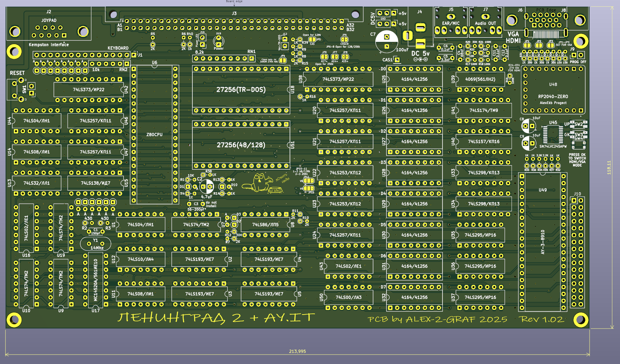Select the 27256(48/128) ROM chip
Screen dimensions: 620x364
click(x=241, y=145)
